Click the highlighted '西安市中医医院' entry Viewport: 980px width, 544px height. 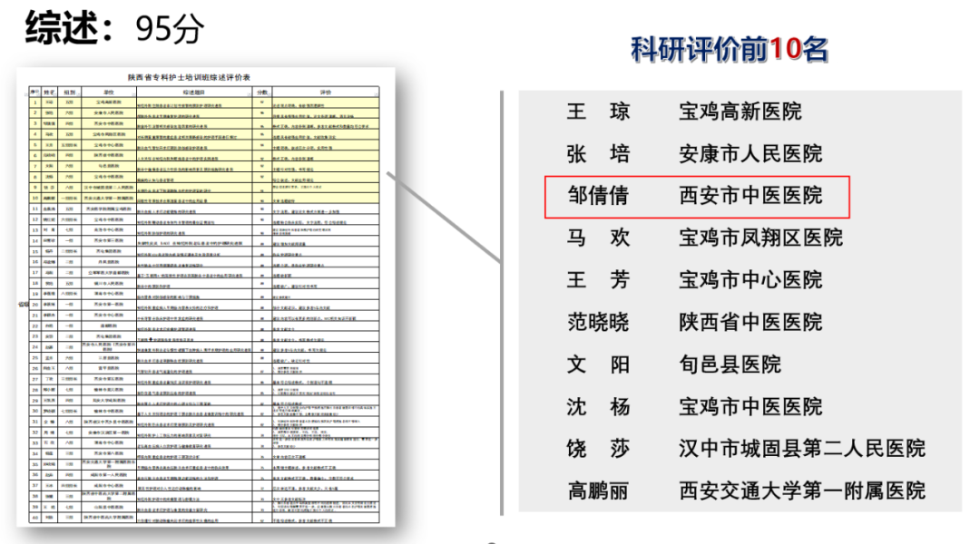(750, 196)
